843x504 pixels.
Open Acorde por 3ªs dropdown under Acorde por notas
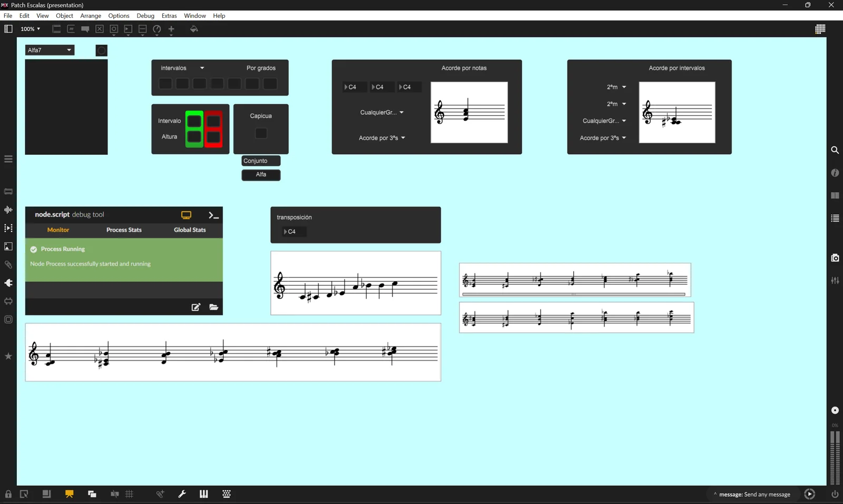[381, 138]
